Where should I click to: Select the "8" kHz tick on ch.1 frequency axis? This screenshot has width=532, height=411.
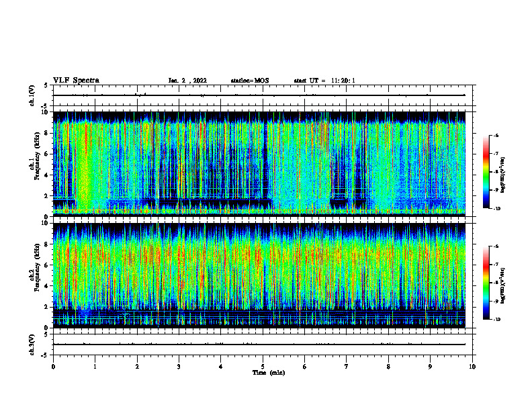point(46,133)
